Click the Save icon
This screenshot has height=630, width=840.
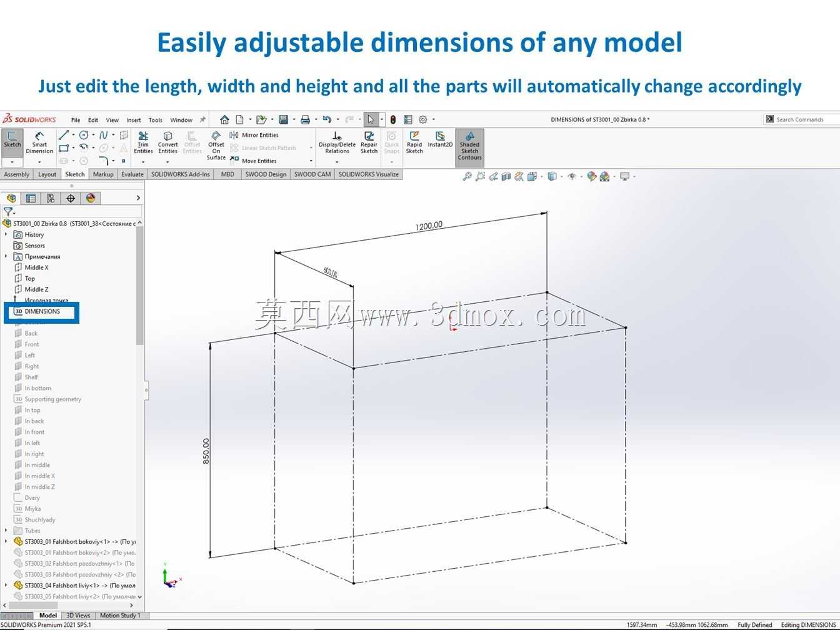pos(283,119)
